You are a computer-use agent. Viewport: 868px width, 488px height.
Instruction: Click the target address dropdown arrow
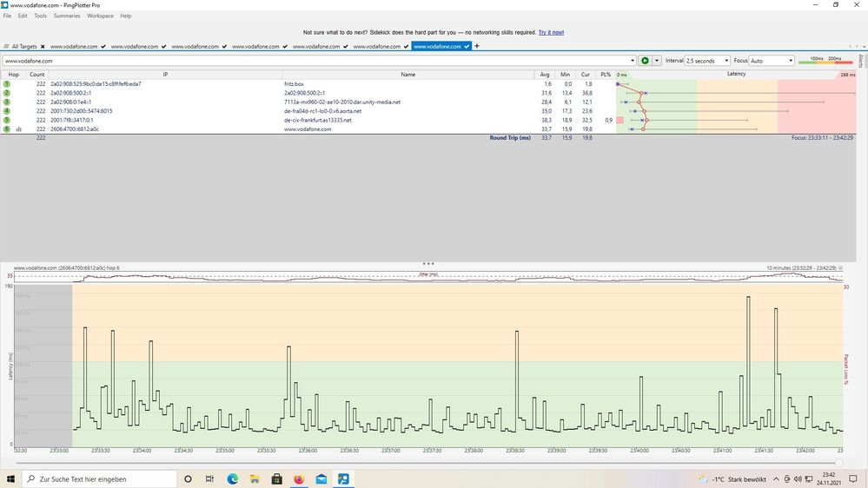click(x=632, y=61)
